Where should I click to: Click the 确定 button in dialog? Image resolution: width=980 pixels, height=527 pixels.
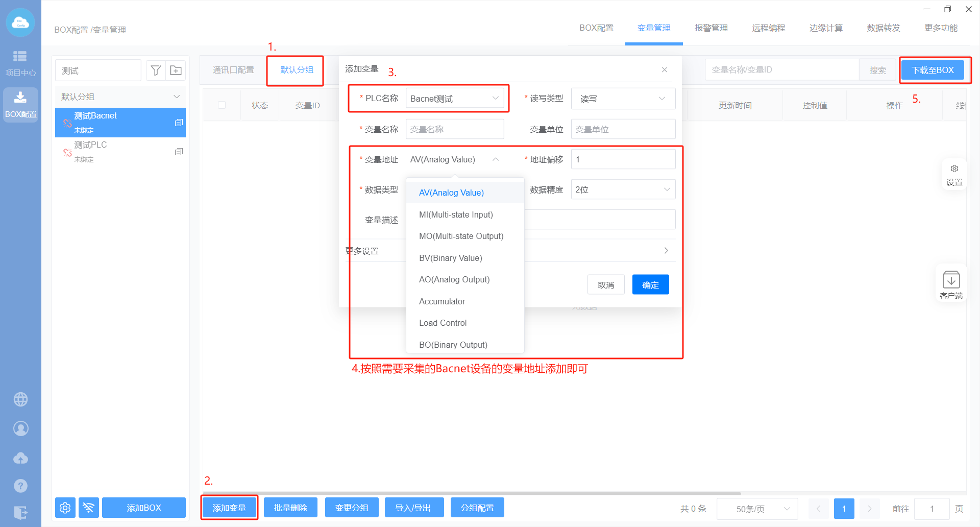click(x=650, y=285)
